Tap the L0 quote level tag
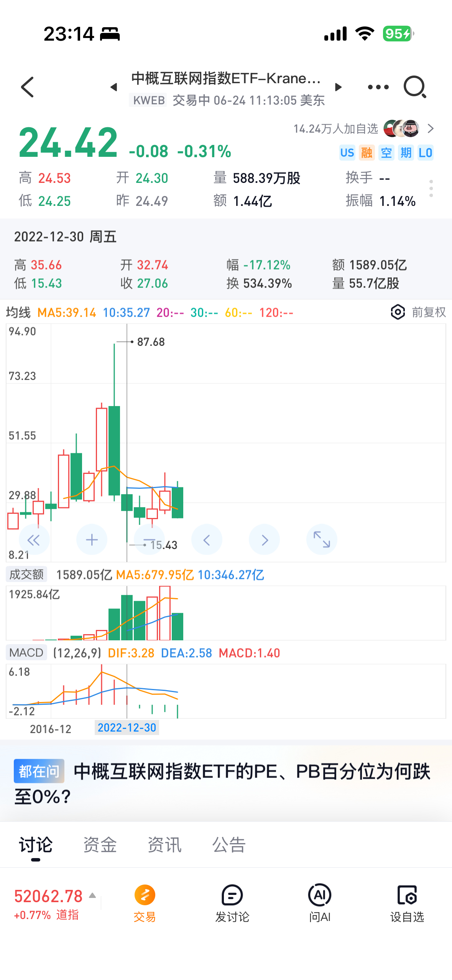 click(425, 153)
